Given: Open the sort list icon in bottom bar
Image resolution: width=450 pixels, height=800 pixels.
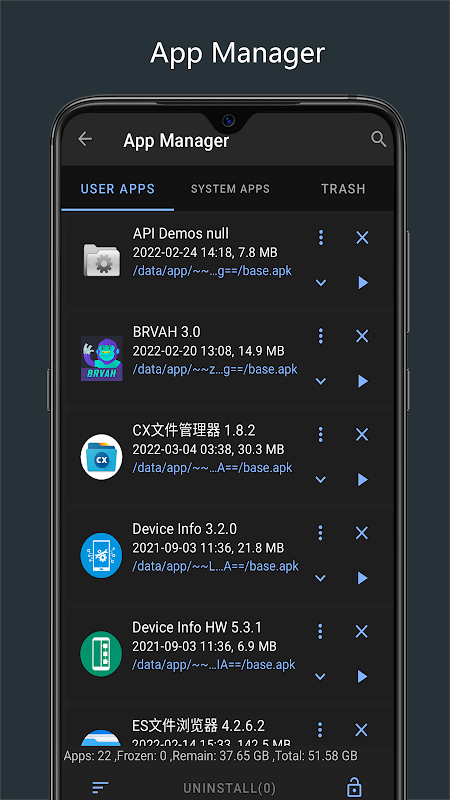Looking at the screenshot, I should (101, 787).
